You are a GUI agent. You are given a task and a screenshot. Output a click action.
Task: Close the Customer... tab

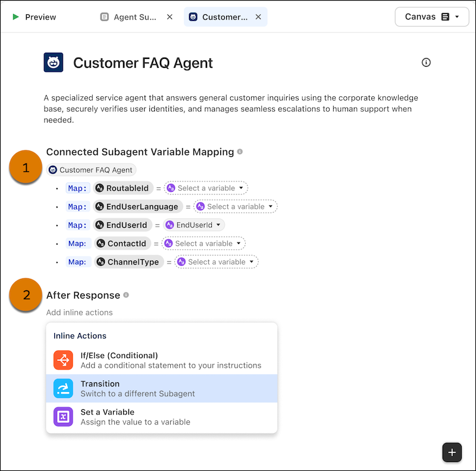pos(258,17)
